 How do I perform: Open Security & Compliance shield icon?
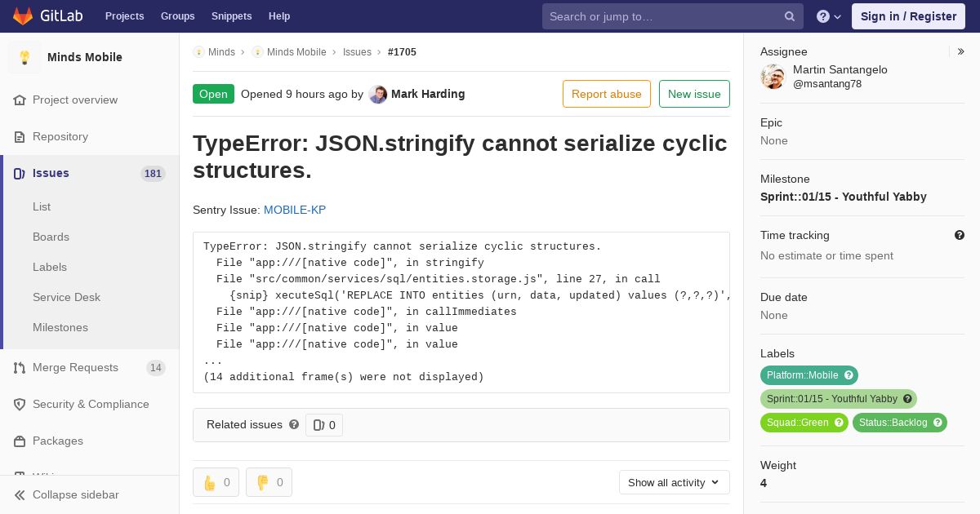pyautogui.click(x=20, y=404)
